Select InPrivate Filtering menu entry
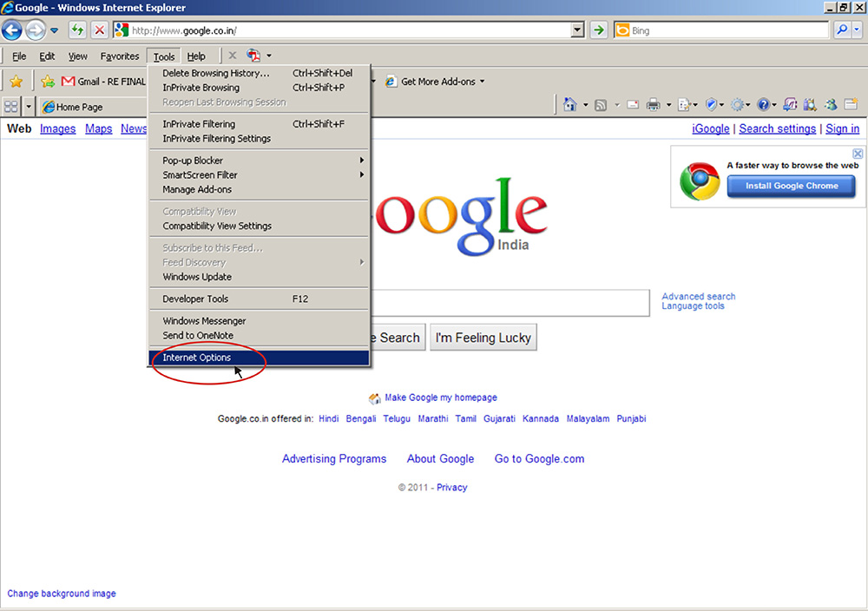This screenshot has width=868, height=611. tap(259, 124)
